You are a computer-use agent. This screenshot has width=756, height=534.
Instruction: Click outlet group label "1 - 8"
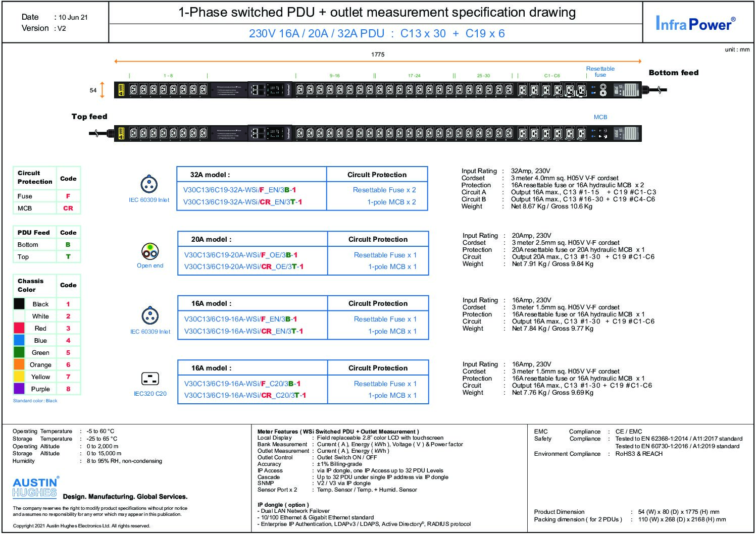168,76
